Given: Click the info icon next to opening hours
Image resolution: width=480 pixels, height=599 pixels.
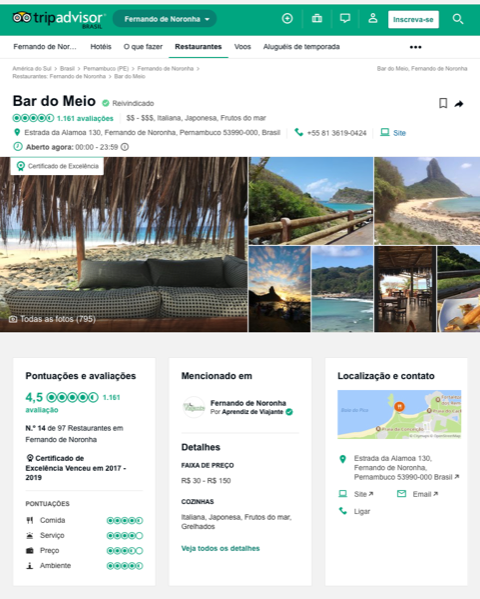Looking at the screenshot, I should [x=125, y=147].
